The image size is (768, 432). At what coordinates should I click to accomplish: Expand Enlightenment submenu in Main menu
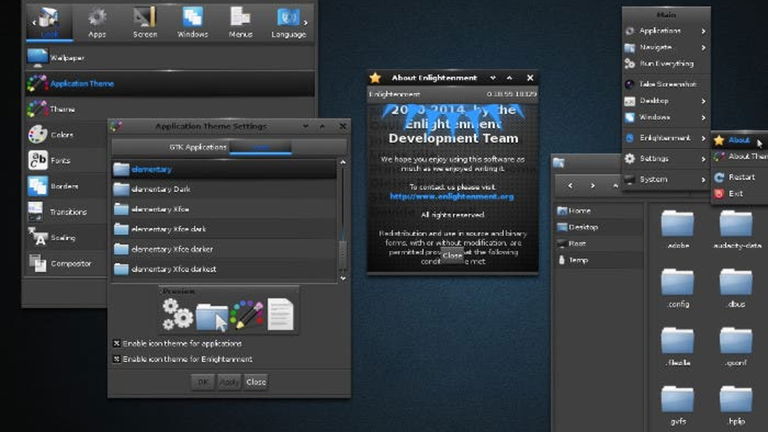tap(666, 138)
